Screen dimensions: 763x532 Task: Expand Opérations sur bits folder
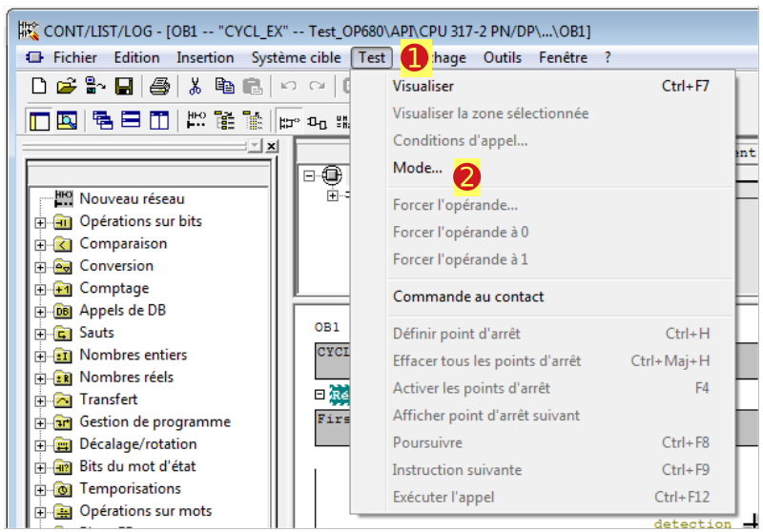40,223
